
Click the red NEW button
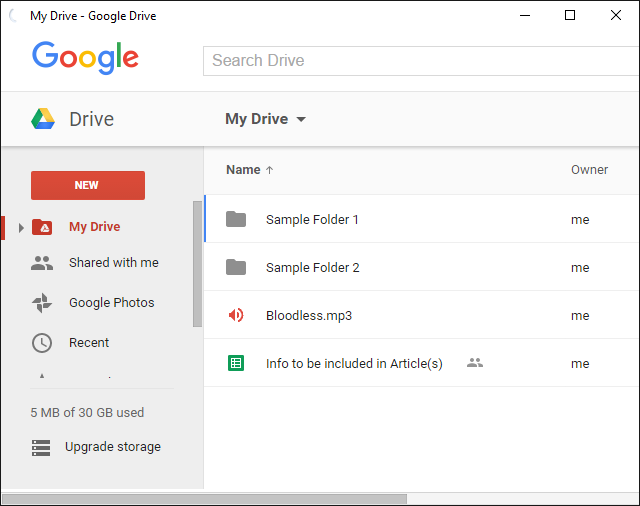[88, 185]
